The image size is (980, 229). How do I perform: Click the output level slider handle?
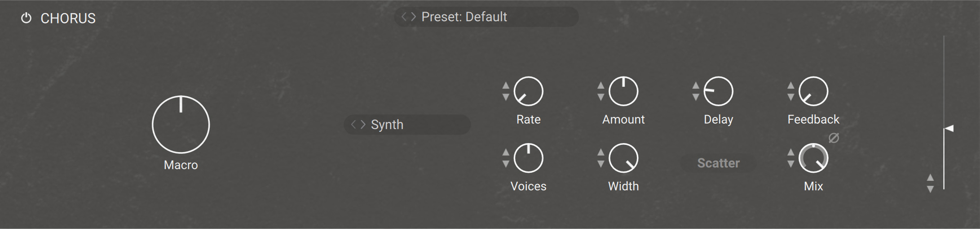pyautogui.click(x=949, y=129)
